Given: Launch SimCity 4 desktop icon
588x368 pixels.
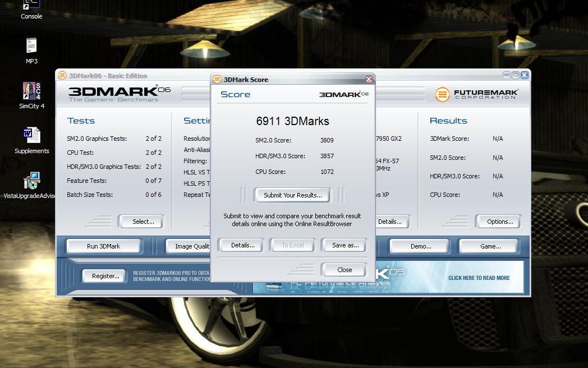Looking at the screenshot, I should [31, 96].
